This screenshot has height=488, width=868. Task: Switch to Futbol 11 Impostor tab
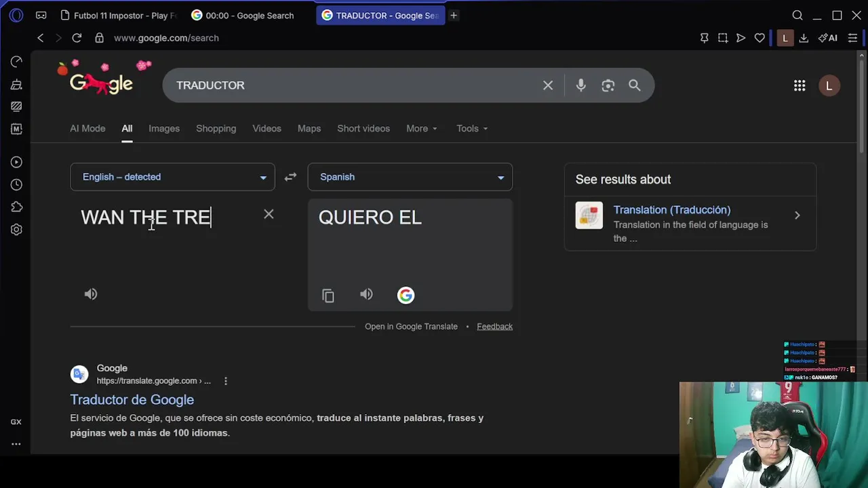118,15
